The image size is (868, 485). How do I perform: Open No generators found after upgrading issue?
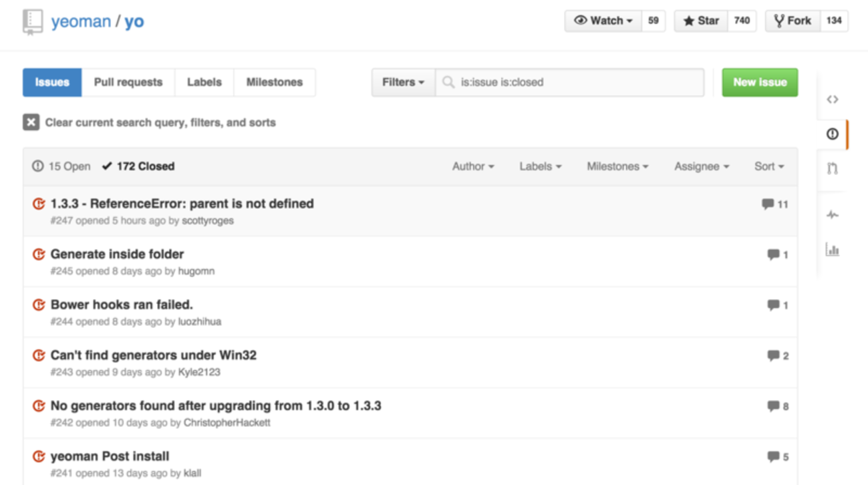(x=216, y=406)
